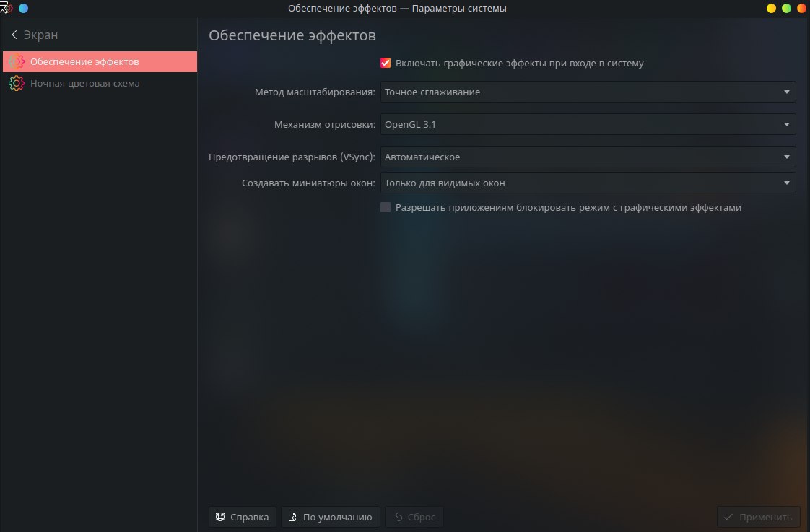Expand the Механизм отрисовки OpenGL 3.1 combo box
Image resolution: width=810 pixels, height=532 pixels.
588,124
